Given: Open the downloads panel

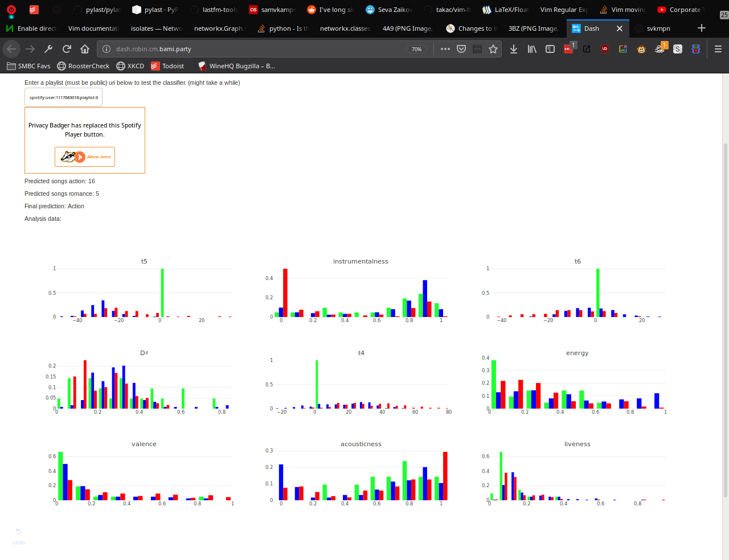Looking at the screenshot, I should 513,49.
